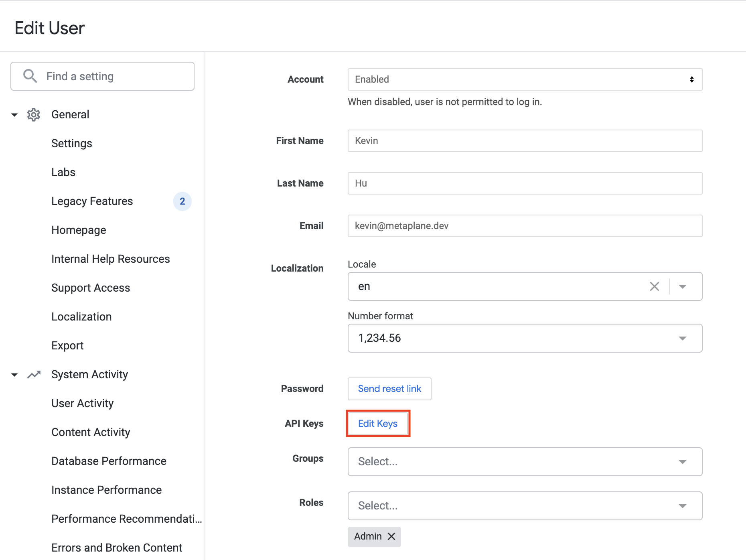Click the Send reset link button
Viewport: 746px width, 560px height.
tap(389, 389)
